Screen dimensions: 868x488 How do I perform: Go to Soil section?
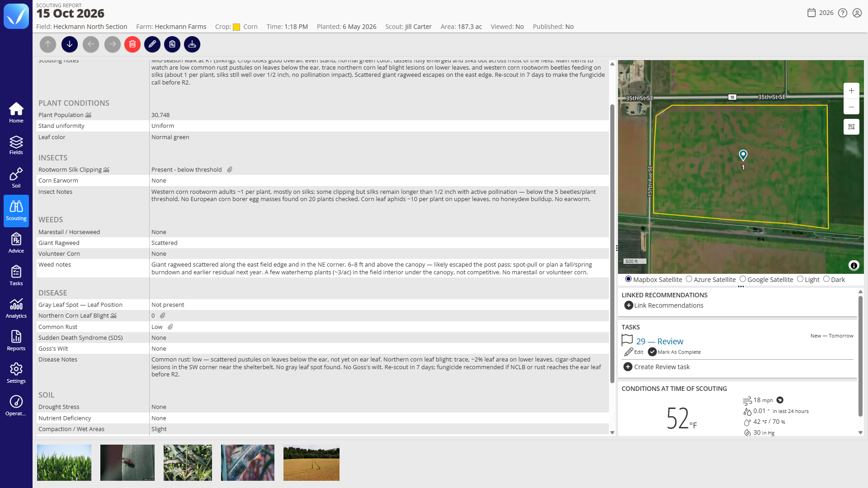[x=16, y=178]
